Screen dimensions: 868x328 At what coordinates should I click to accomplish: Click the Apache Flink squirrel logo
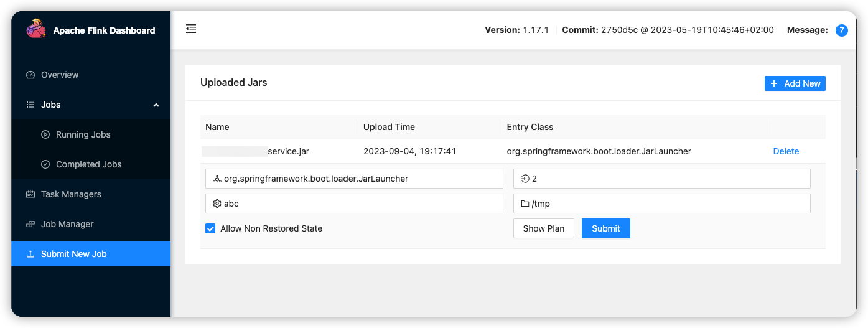[x=35, y=29]
